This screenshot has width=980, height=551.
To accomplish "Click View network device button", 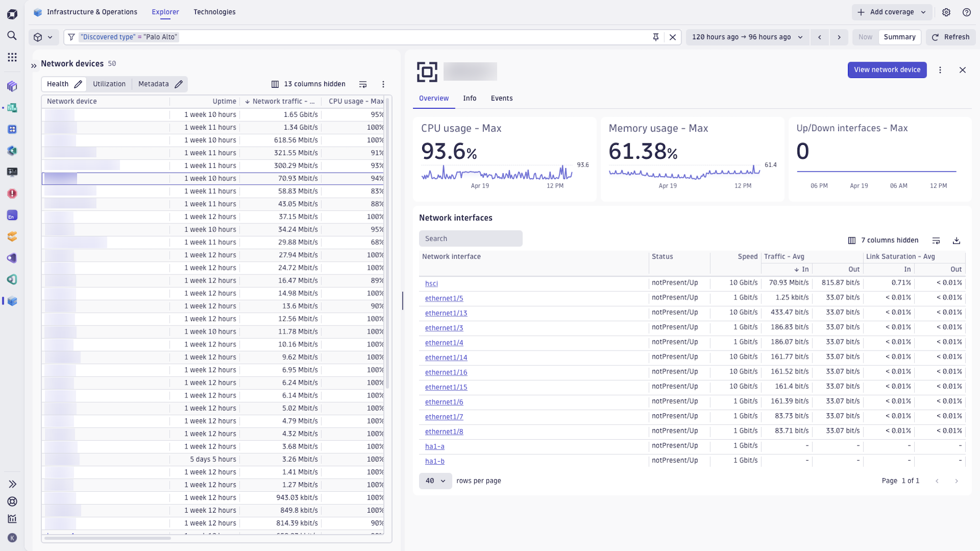I will click(x=887, y=70).
